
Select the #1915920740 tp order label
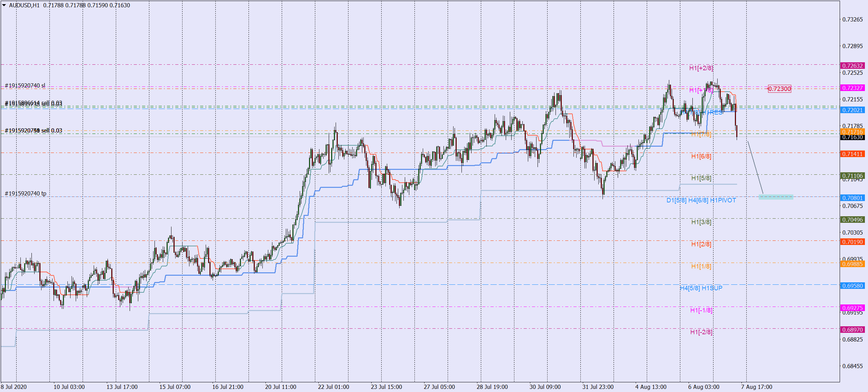(x=26, y=193)
